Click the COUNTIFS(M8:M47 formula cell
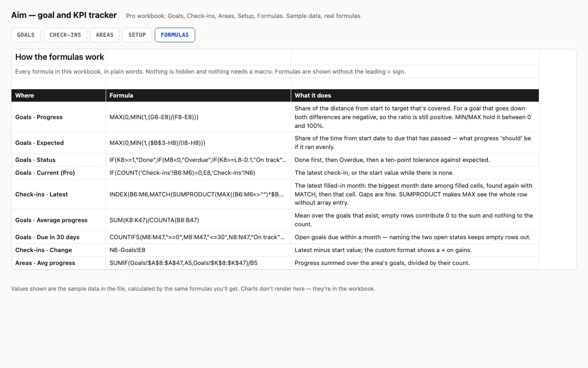588x368 pixels. (198, 237)
